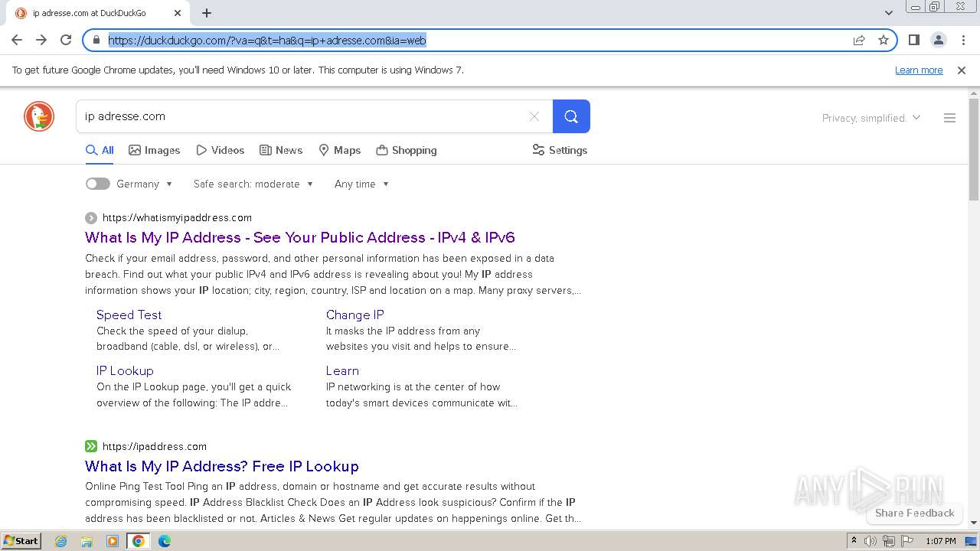Click the taskbar clock showing 1:07 PM

[x=941, y=541]
